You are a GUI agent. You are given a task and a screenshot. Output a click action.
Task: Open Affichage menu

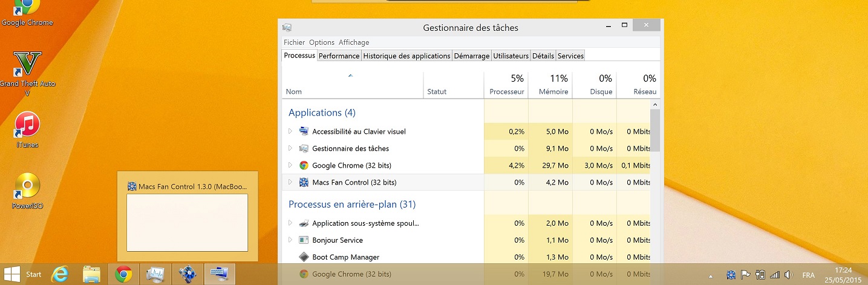coord(354,42)
